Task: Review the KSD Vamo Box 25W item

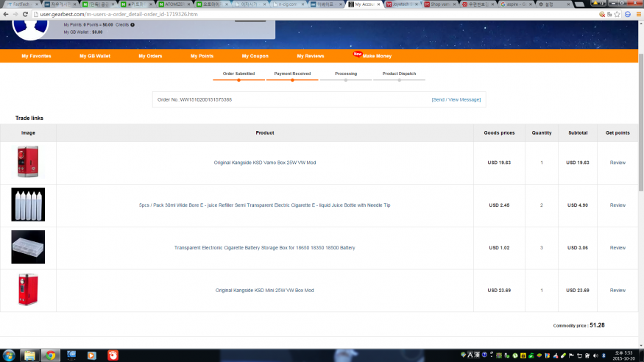Action: (x=618, y=163)
